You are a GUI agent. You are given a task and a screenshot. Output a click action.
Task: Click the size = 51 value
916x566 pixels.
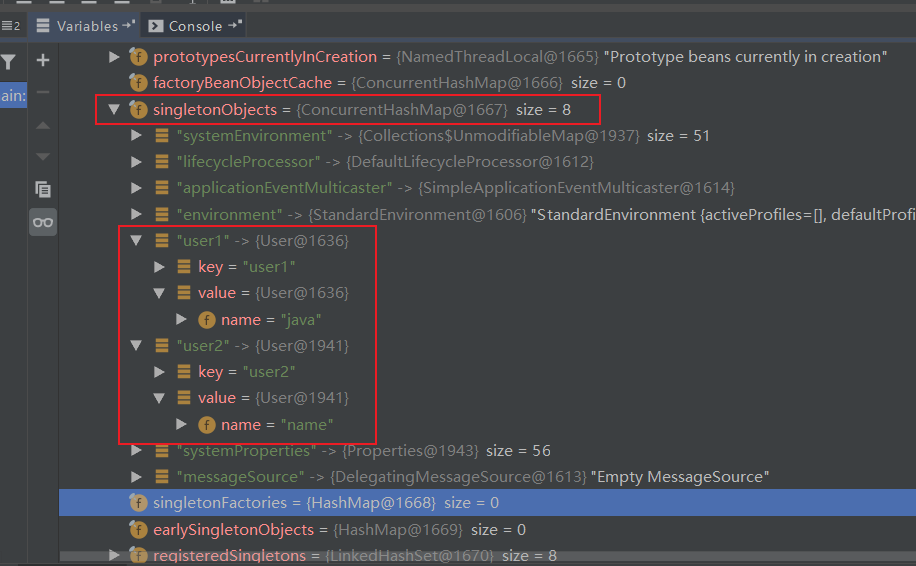pos(678,136)
